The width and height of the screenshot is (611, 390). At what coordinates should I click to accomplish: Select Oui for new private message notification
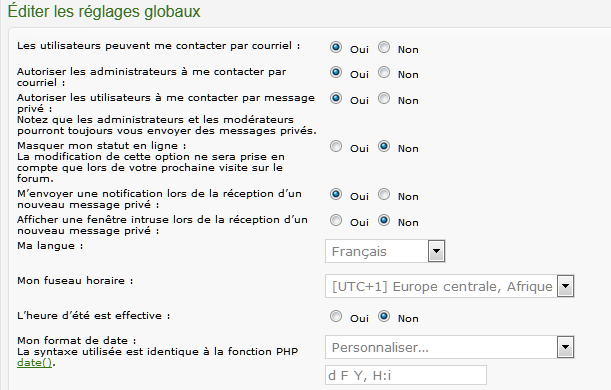pyautogui.click(x=336, y=194)
